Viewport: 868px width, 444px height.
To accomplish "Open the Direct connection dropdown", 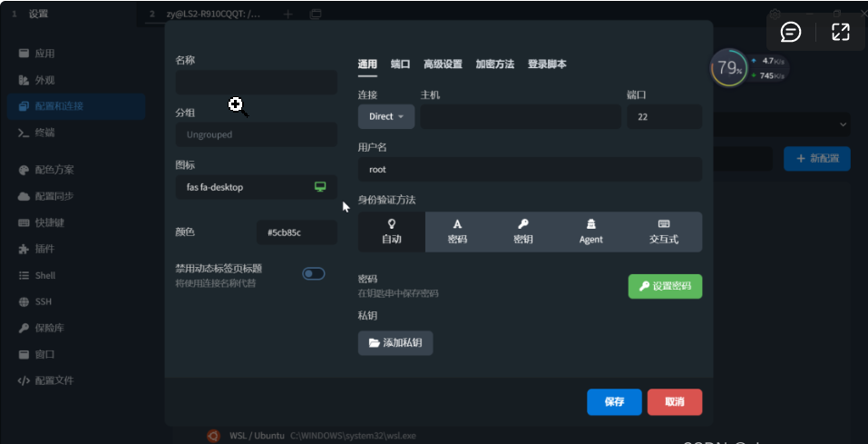I will point(386,116).
